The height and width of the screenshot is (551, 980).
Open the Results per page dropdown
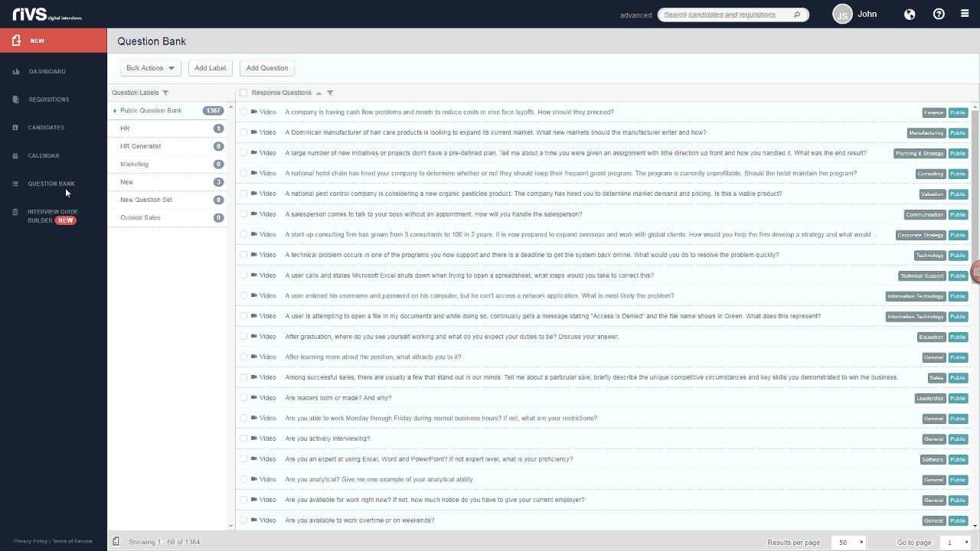point(848,542)
